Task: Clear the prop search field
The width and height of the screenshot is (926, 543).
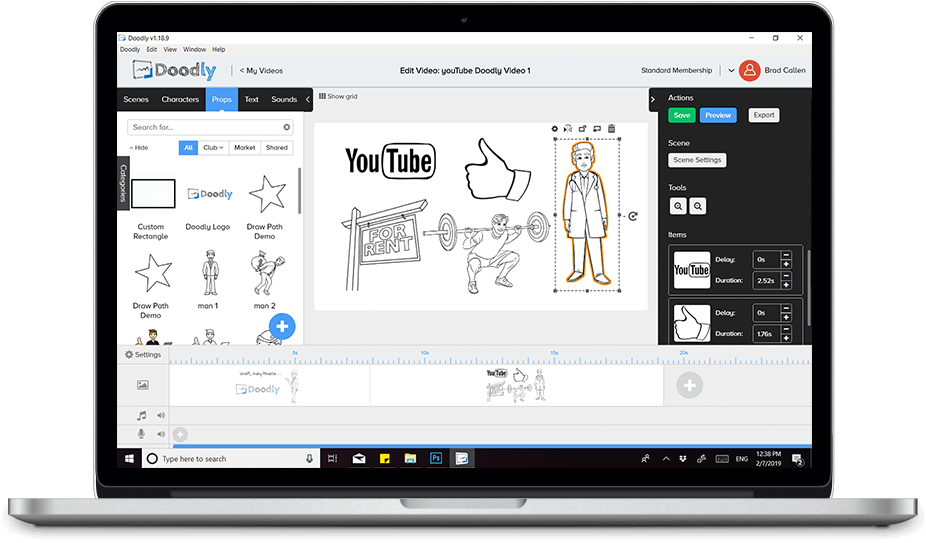Action: (286, 127)
